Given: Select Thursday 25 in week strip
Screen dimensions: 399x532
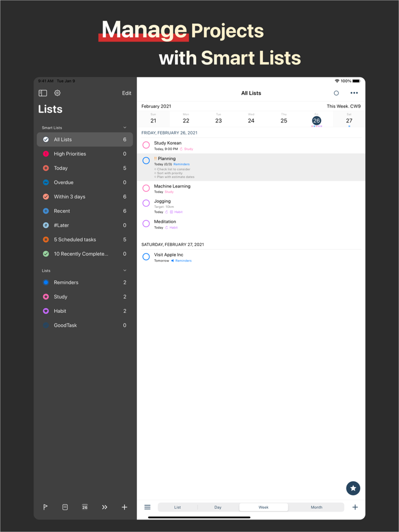Looking at the screenshot, I should pyautogui.click(x=284, y=118).
